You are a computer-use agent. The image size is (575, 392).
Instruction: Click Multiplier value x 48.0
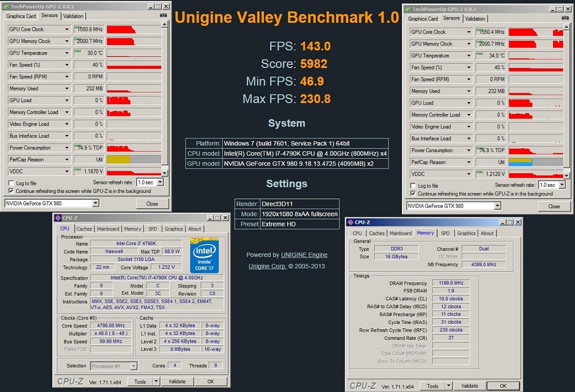click(x=111, y=333)
